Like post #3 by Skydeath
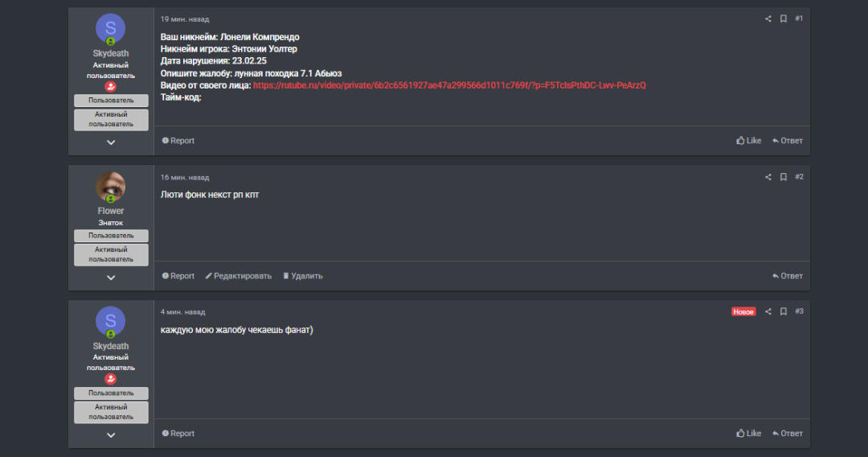868x457 pixels. (748, 433)
